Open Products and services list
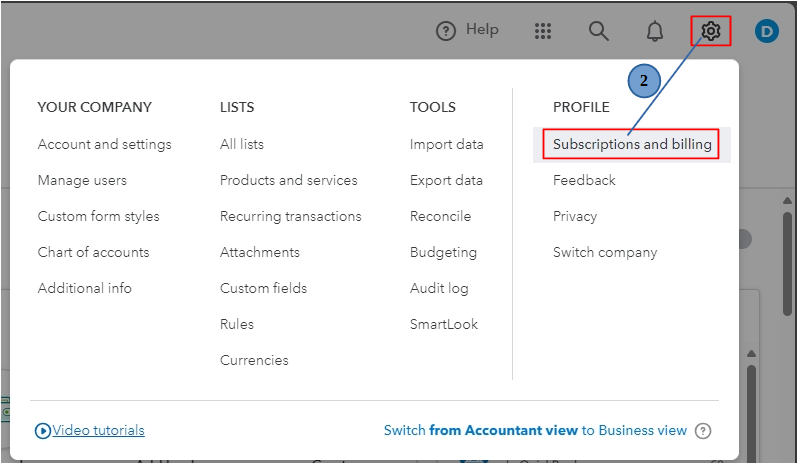The image size is (797, 464). [x=288, y=180]
